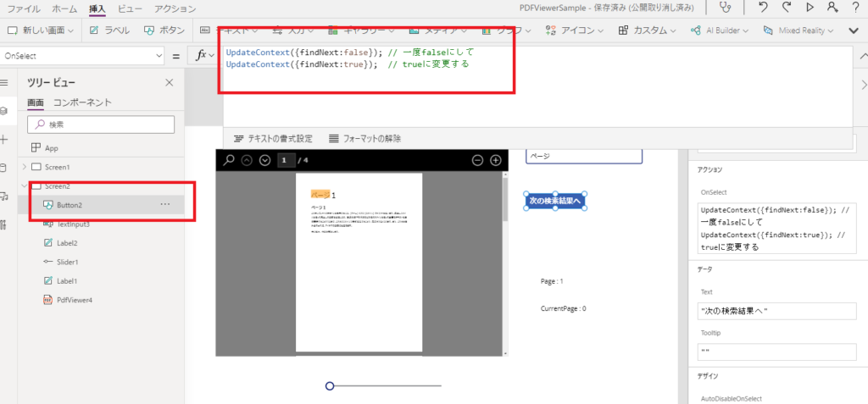Viewport: 868px width, 404px height.
Task: Select Screen2 in the tree view
Action: [x=57, y=186]
